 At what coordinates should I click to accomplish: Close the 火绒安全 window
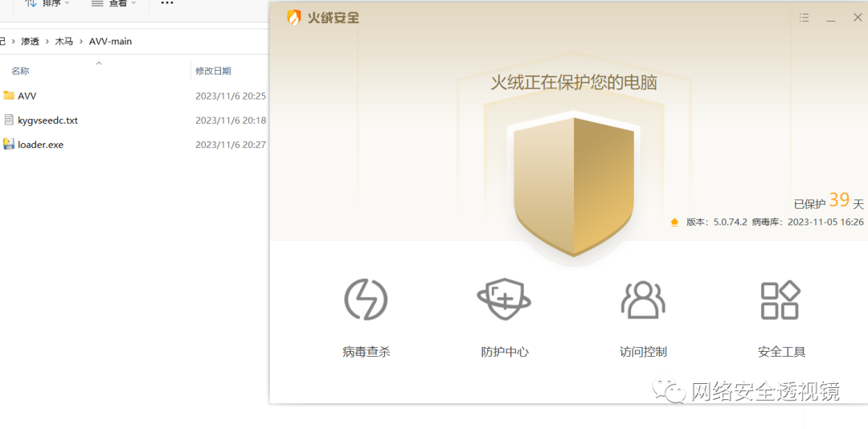coord(858,18)
